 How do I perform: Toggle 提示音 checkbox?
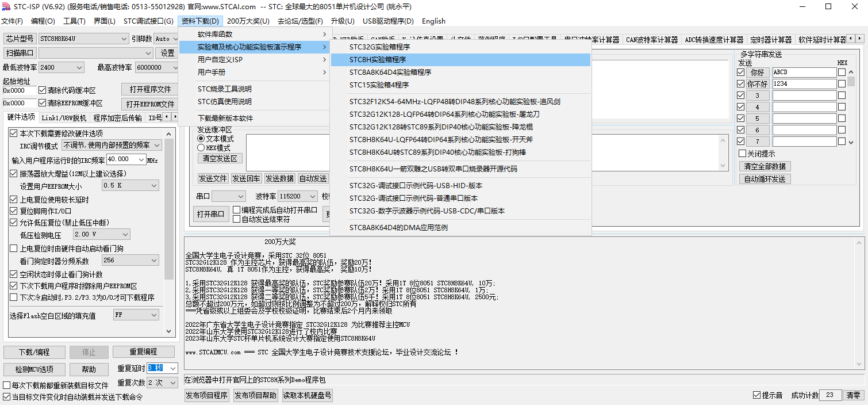click(x=757, y=395)
